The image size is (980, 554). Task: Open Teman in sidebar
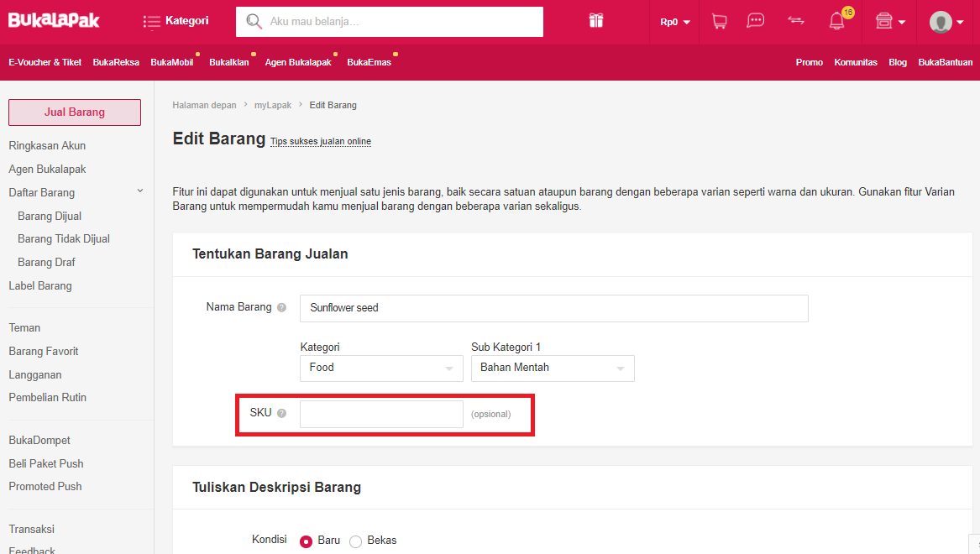(x=24, y=328)
